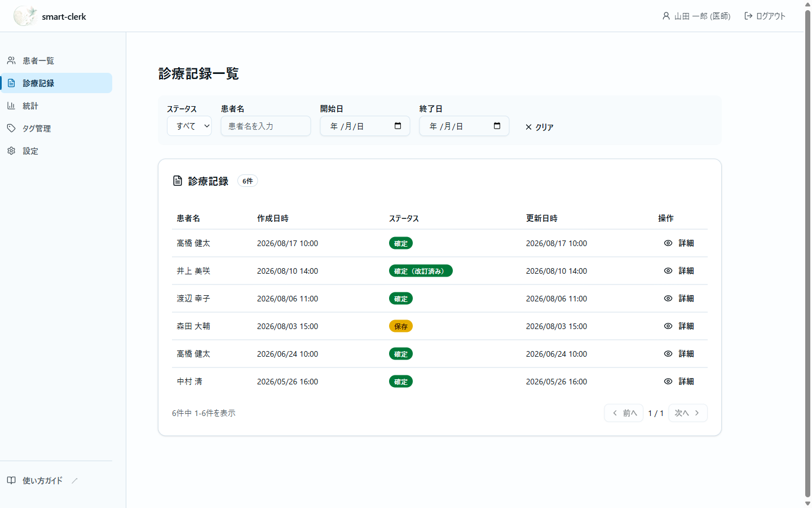The width and height of the screenshot is (812, 508).
Task: Click the left chevron in 前へ button
Action: pyautogui.click(x=615, y=413)
